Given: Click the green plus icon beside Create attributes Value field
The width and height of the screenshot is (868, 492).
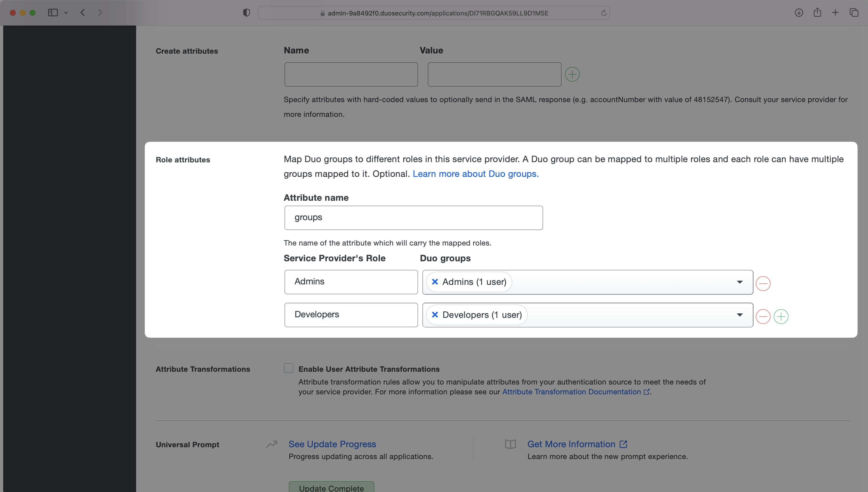Looking at the screenshot, I should tap(572, 74).
